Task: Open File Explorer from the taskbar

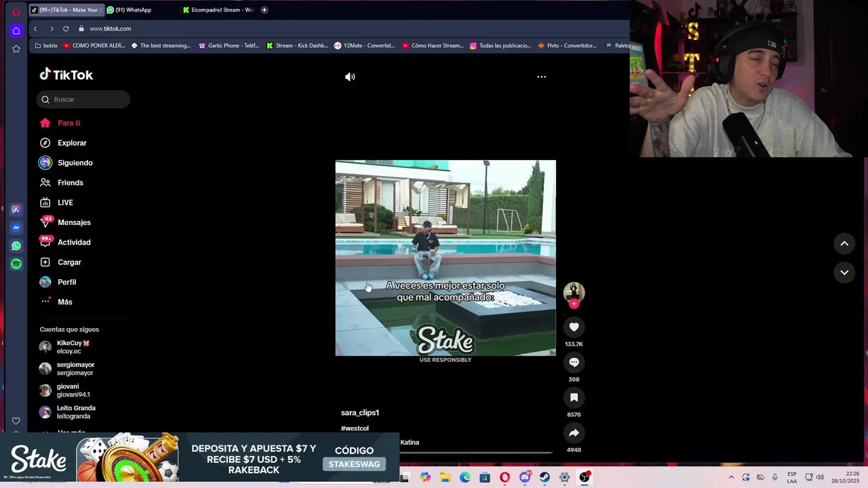Action: pyautogui.click(x=445, y=477)
